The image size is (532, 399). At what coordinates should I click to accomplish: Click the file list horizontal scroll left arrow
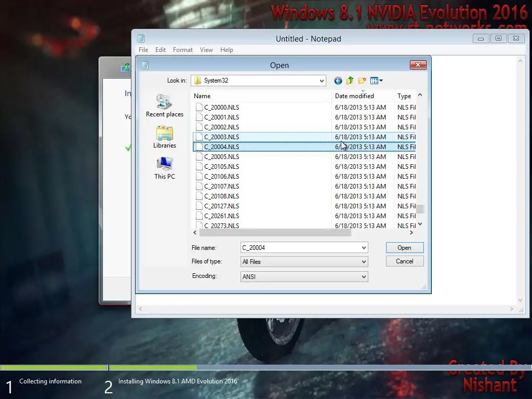195,232
